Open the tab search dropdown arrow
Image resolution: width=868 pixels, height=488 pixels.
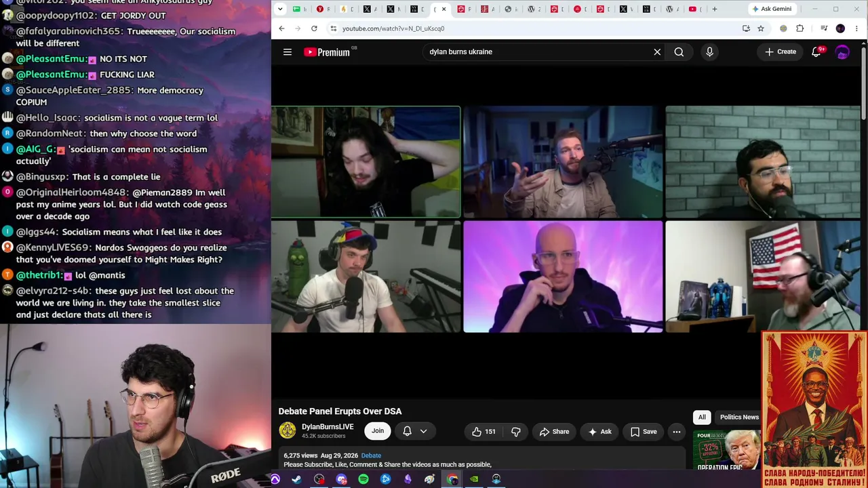280,9
